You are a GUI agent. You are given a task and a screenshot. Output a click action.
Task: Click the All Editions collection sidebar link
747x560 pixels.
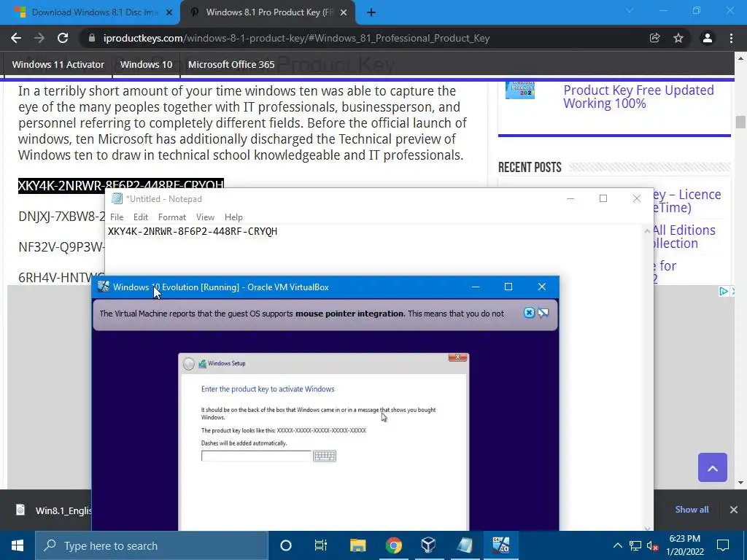pos(684,237)
